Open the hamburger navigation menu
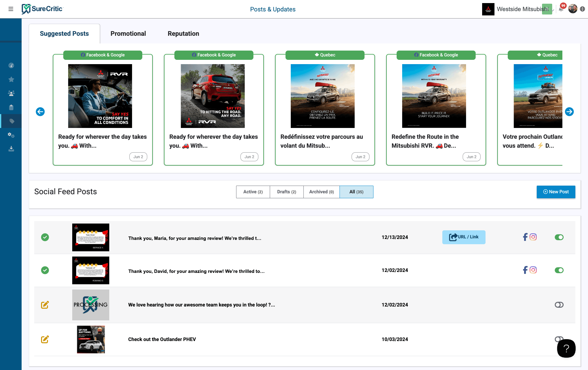Viewport: 588px width, 370px height. point(11,9)
